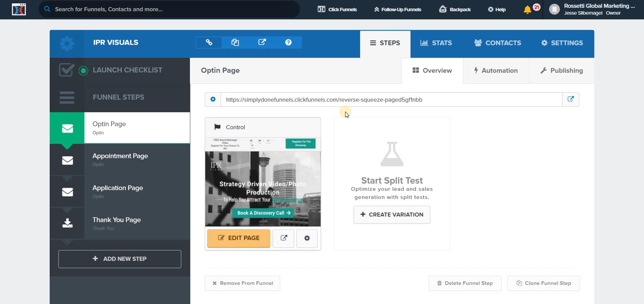Open funnel in new window icon
This screenshot has width=644, height=304.
(262, 42)
